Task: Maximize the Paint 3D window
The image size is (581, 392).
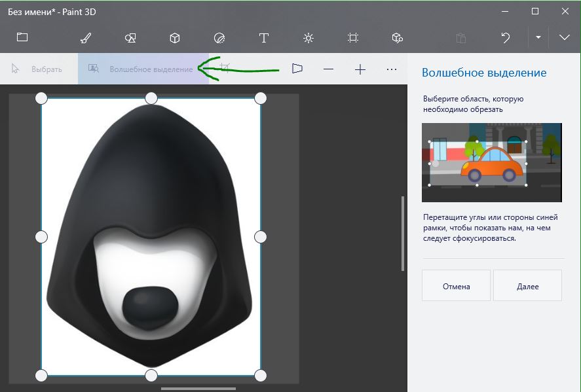Action: (535, 12)
